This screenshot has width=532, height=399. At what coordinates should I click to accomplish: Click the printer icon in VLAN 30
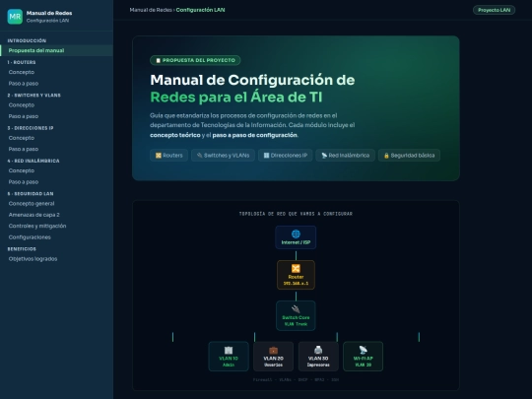(x=318, y=350)
